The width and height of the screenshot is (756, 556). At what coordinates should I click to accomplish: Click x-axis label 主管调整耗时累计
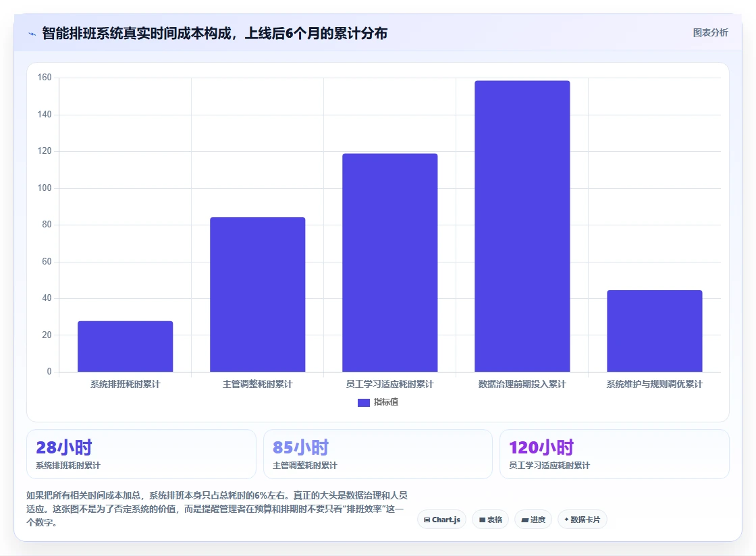(257, 384)
